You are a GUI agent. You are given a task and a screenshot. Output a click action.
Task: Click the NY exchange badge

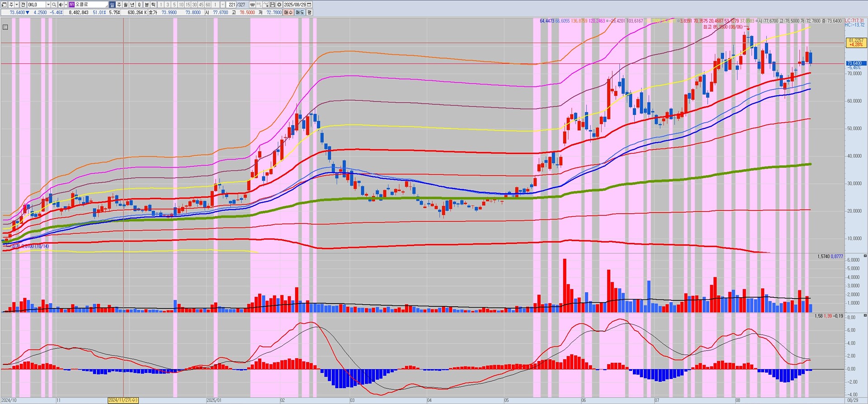coord(71,5)
